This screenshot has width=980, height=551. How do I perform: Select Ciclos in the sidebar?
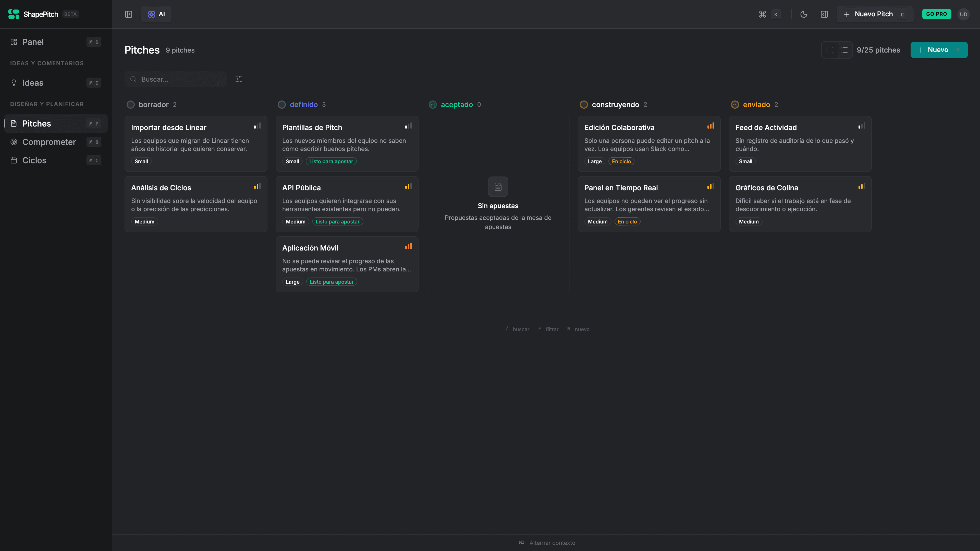[34, 160]
